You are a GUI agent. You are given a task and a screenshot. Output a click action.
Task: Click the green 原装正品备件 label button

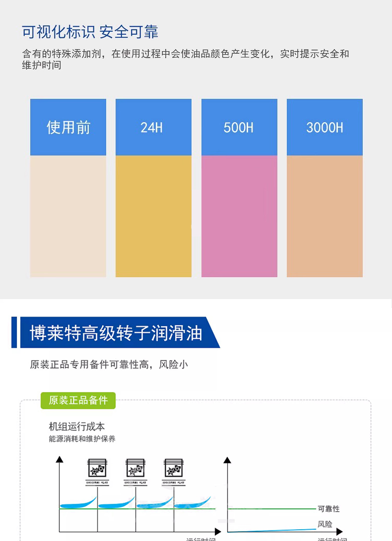coord(78,400)
